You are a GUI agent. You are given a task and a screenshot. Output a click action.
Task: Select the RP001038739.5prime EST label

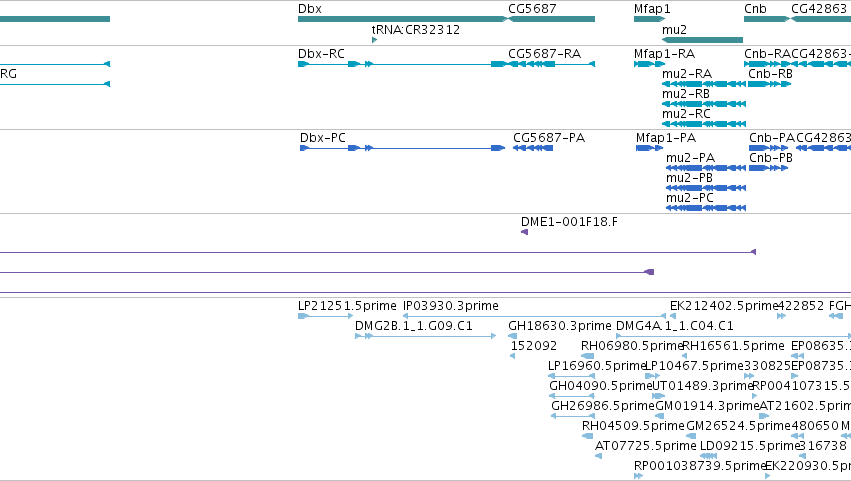point(700,467)
